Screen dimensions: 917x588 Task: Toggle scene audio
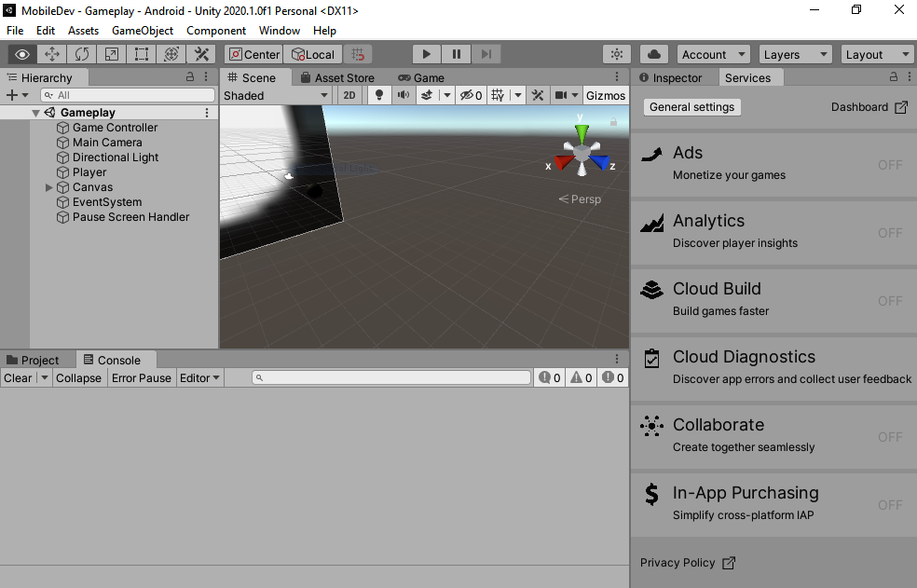(x=404, y=95)
